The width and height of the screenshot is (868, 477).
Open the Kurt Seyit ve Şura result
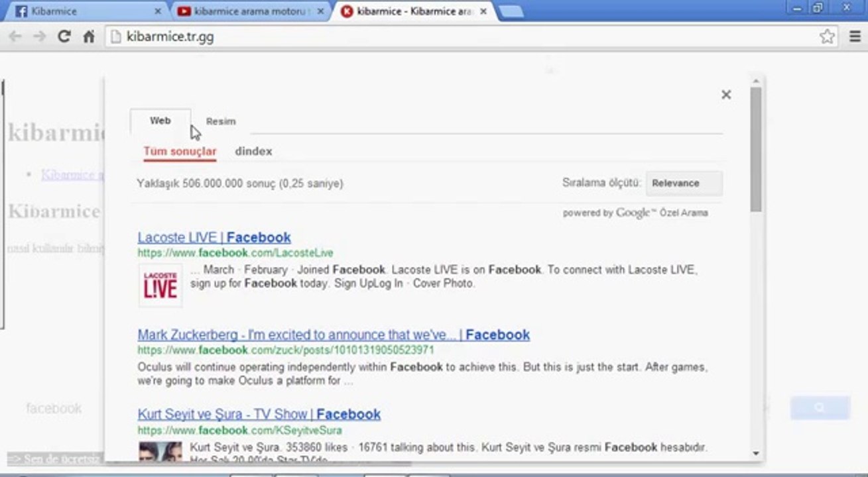pos(259,414)
